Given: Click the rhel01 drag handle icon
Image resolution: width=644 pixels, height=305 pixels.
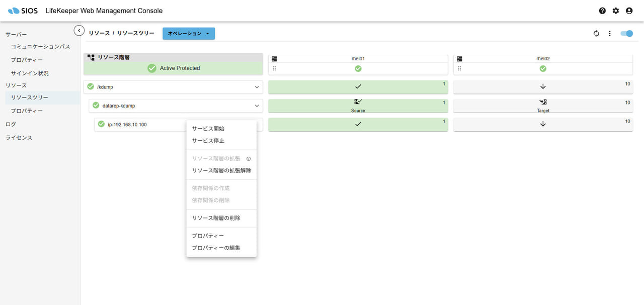Looking at the screenshot, I should click(274, 68).
